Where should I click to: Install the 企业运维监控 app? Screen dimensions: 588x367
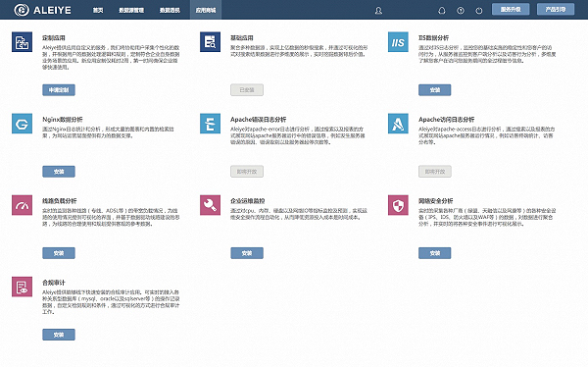coord(247,253)
